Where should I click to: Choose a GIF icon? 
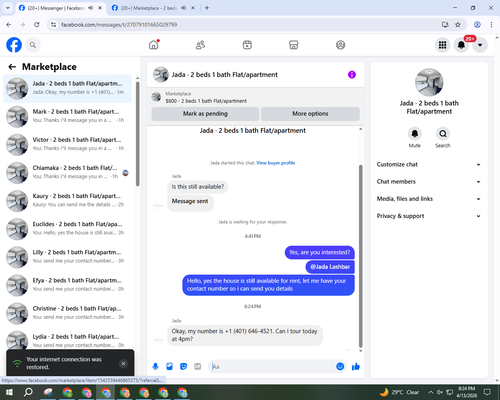(x=198, y=367)
